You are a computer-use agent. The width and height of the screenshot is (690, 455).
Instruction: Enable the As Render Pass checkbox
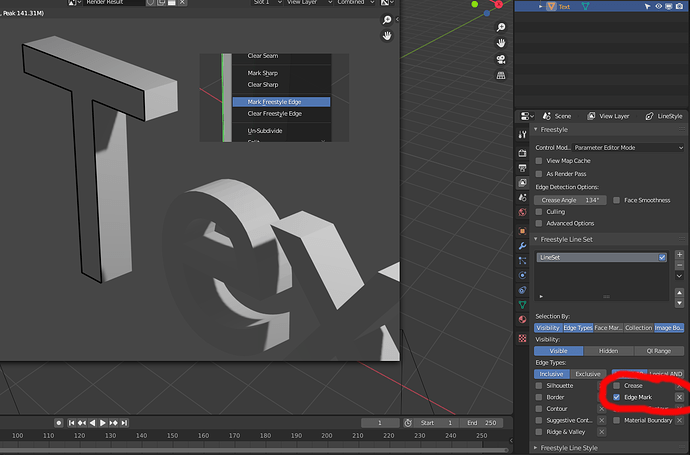539,174
